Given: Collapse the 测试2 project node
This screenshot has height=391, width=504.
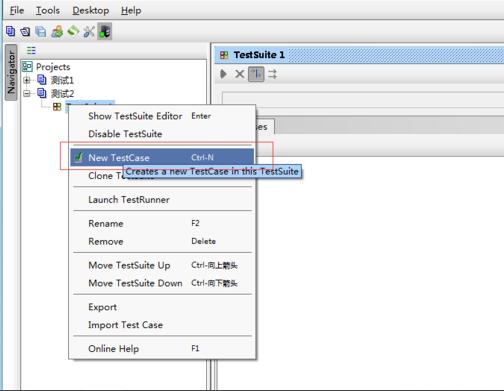Looking at the screenshot, I should point(27,93).
